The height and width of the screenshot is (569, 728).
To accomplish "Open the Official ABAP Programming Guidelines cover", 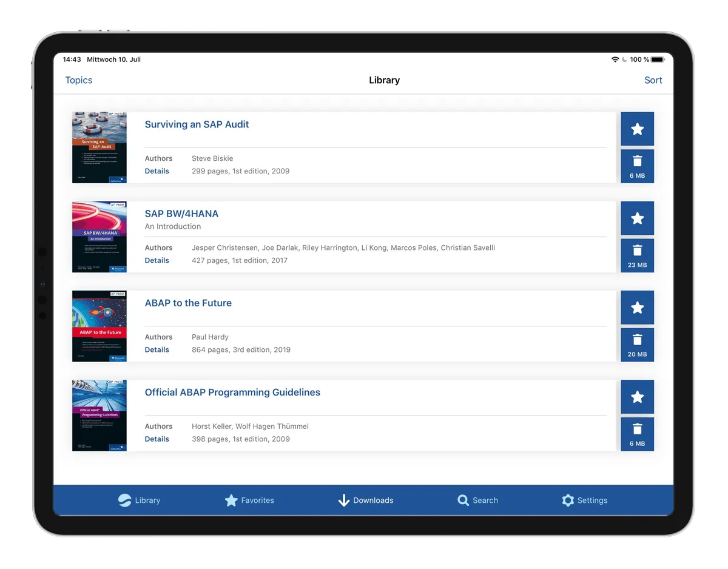I will [x=99, y=415].
